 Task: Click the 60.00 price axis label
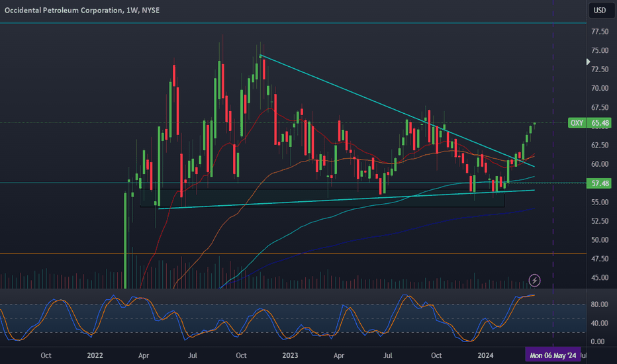point(600,164)
